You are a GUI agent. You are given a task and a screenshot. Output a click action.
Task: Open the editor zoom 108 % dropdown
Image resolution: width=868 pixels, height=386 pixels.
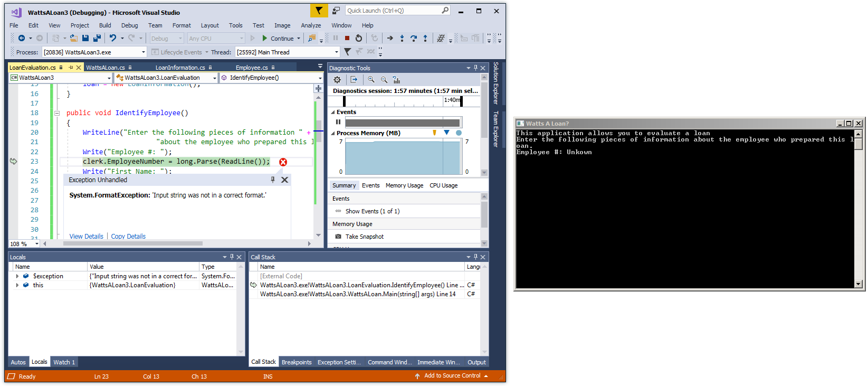pos(36,244)
